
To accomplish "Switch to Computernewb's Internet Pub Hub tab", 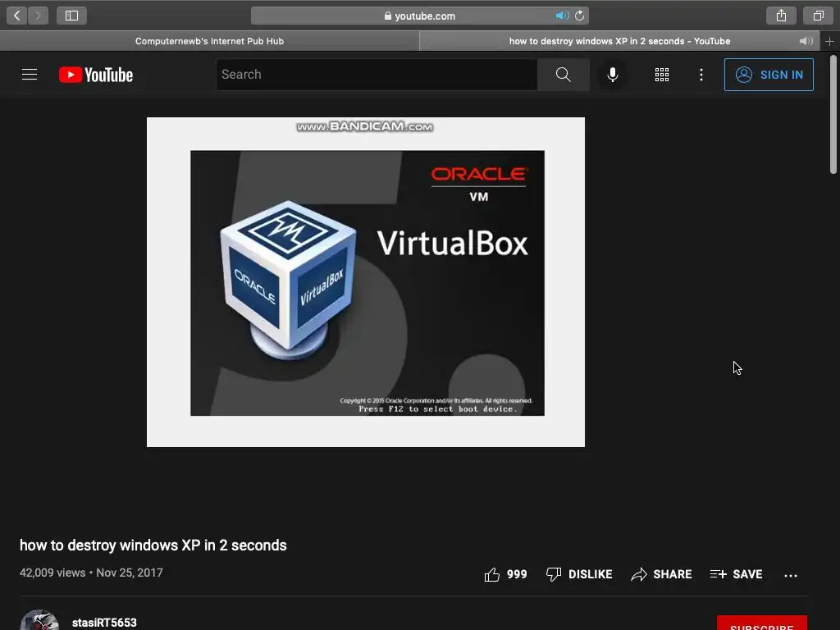I will pyautogui.click(x=209, y=41).
